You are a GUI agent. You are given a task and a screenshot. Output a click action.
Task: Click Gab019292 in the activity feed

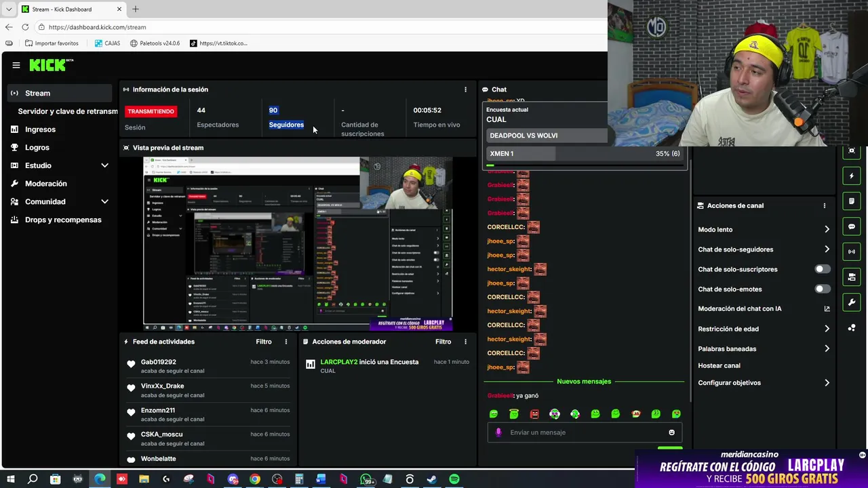pyautogui.click(x=159, y=362)
